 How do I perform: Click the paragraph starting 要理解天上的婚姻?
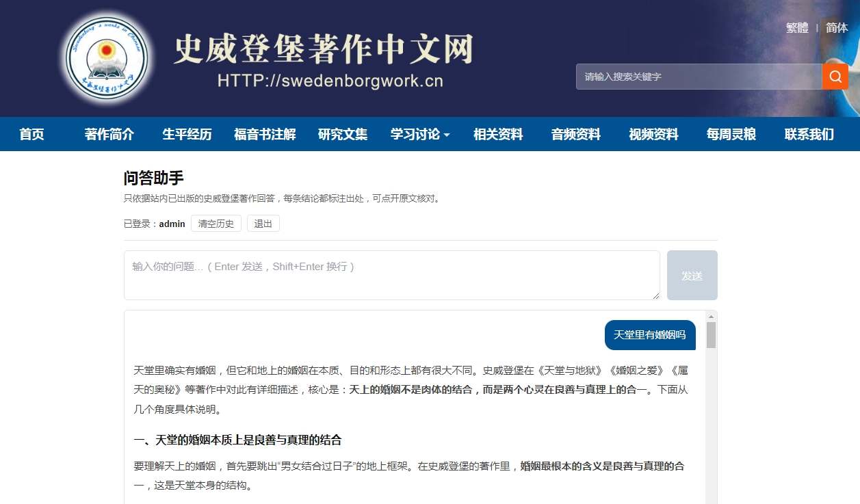click(x=409, y=476)
